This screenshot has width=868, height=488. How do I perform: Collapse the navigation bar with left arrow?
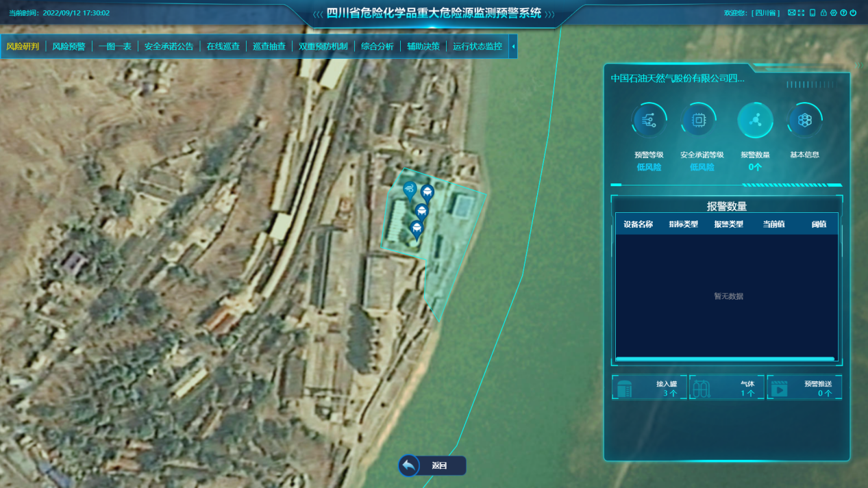[513, 47]
